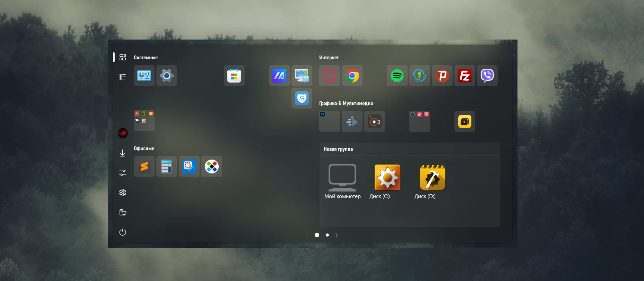Launch FileZilla tile
Screen dimensions: 644x281
coord(465,76)
